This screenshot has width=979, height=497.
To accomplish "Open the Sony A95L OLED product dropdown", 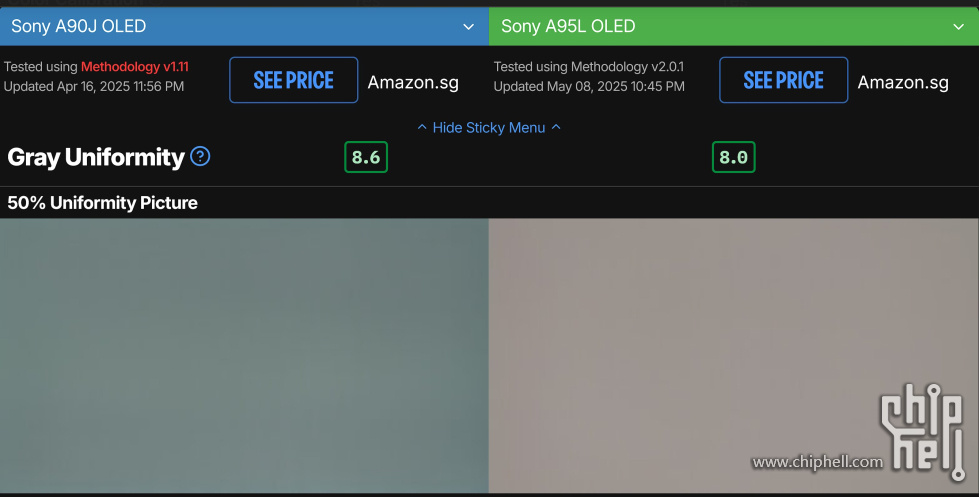I will (734, 26).
